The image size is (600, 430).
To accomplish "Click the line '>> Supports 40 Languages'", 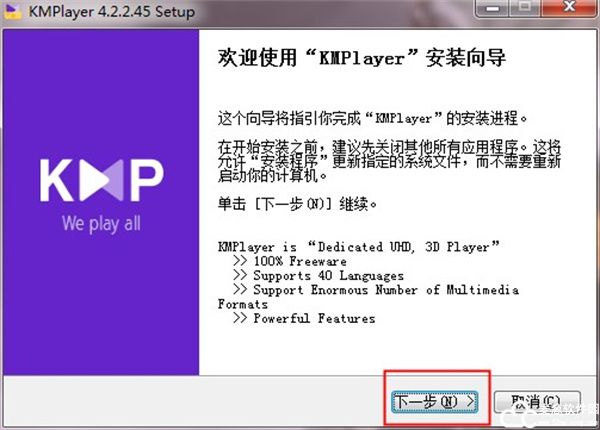I will 318,275.
